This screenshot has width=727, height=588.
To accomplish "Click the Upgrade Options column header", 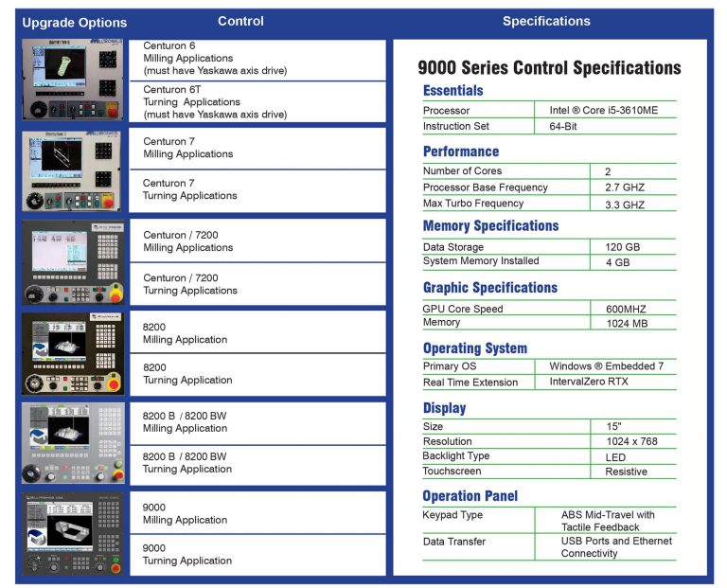I will [75, 23].
